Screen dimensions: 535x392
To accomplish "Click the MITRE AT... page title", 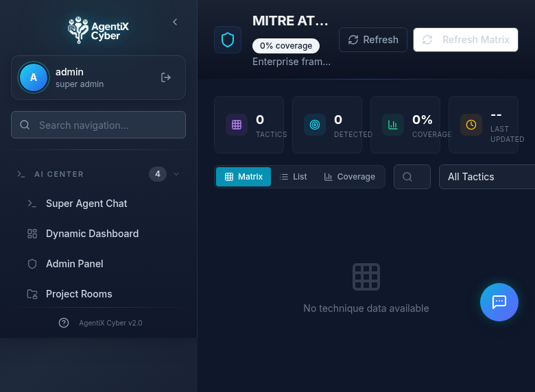I will (x=290, y=21).
